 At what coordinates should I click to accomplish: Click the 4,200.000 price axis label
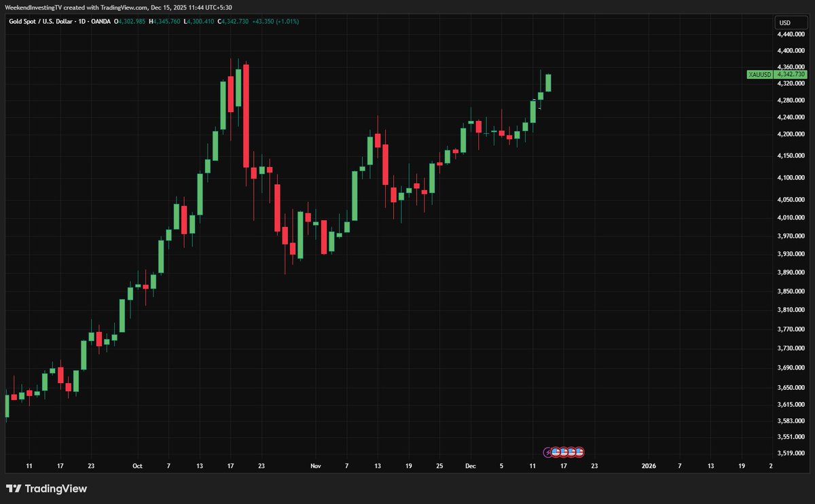(x=792, y=134)
